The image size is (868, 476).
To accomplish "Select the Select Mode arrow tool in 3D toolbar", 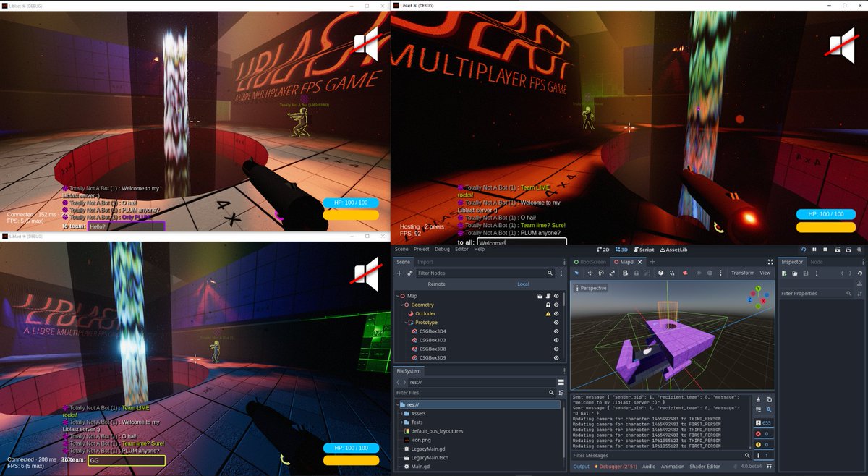I will 576,273.
